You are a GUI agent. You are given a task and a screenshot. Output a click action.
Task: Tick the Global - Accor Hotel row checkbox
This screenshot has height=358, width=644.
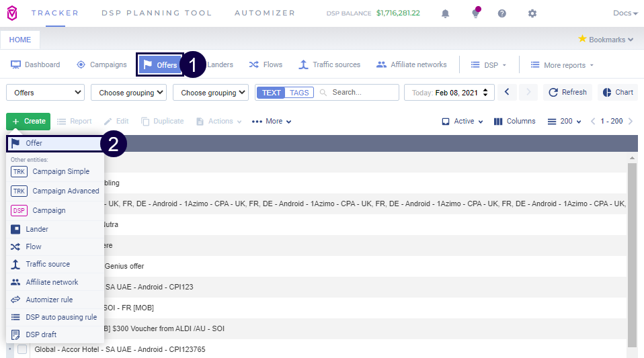[22, 349]
